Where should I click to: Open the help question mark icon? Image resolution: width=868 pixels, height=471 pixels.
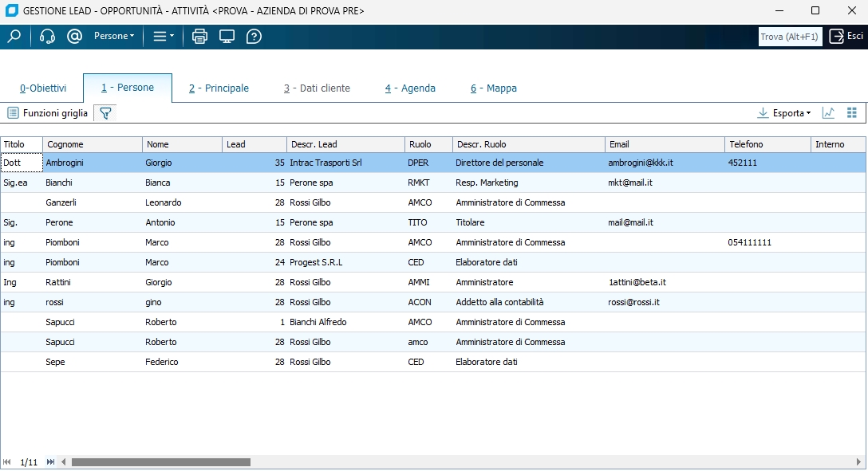(x=254, y=36)
